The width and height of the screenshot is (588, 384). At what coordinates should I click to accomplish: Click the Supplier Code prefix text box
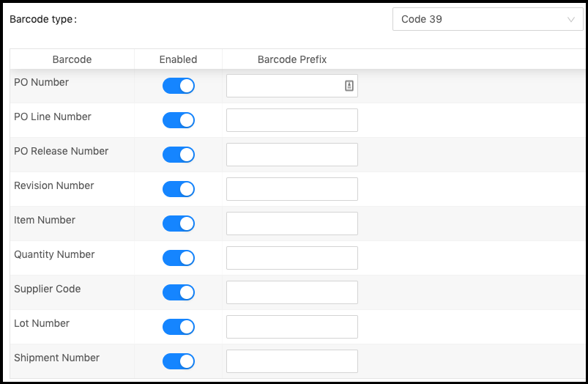[x=292, y=292]
